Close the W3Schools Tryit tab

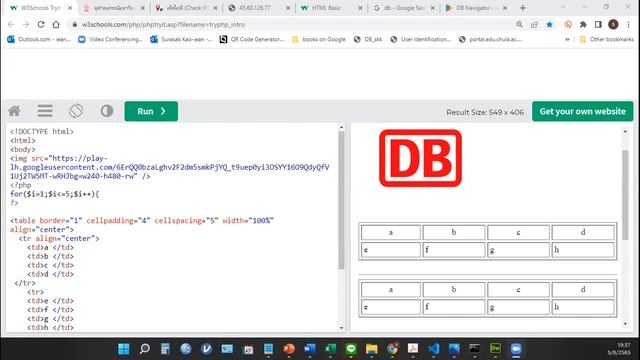pyautogui.click(x=70, y=8)
